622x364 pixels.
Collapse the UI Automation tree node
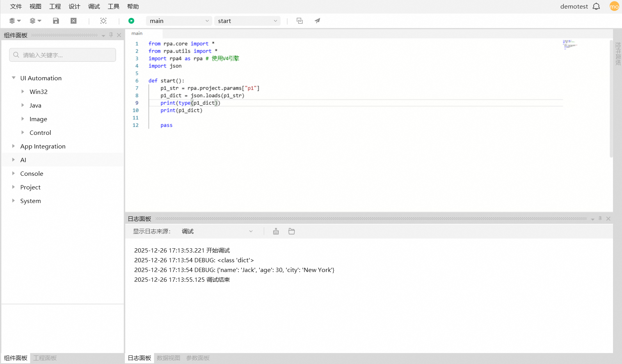coord(14,78)
